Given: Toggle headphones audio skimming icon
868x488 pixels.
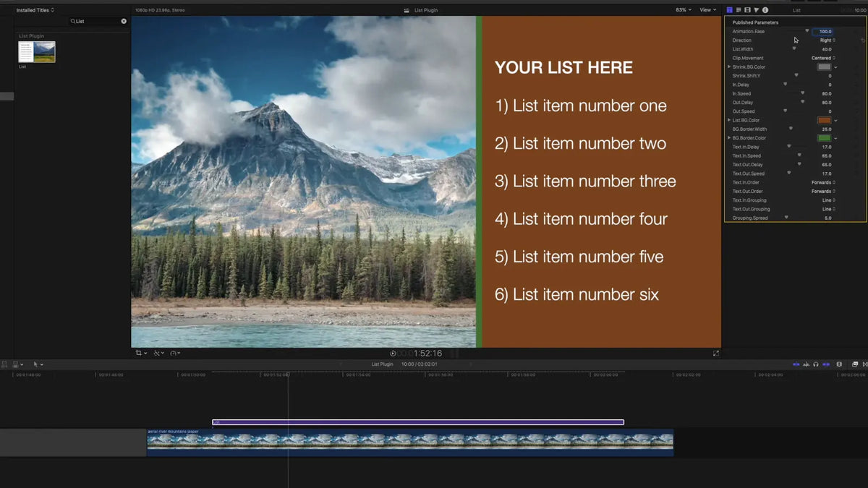Looking at the screenshot, I should tap(816, 364).
